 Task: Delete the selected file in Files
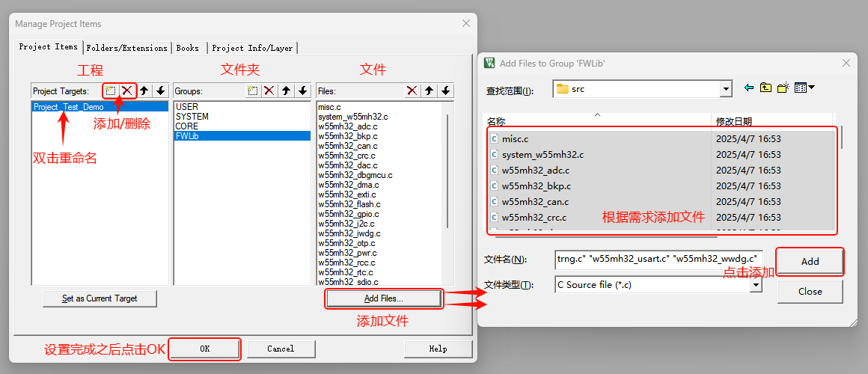(x=412, y=91)
